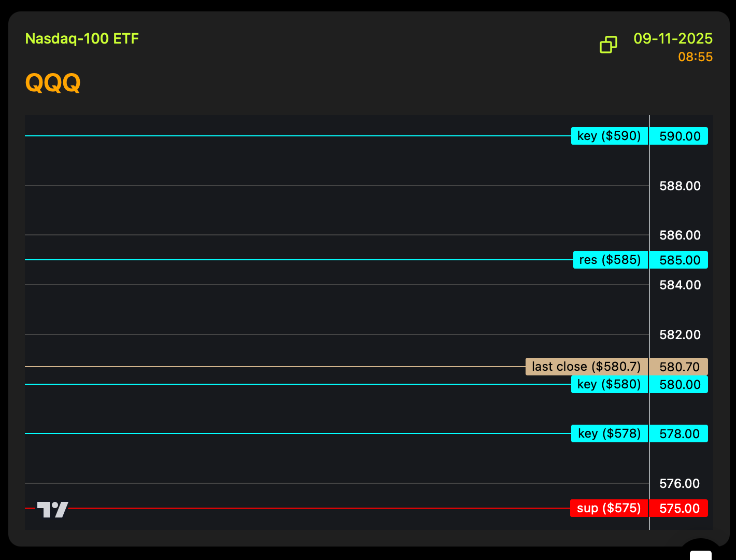736x560 pixels.
Task: Click the Nasdaq-100 ETF heading
Action: pos(82,39)
